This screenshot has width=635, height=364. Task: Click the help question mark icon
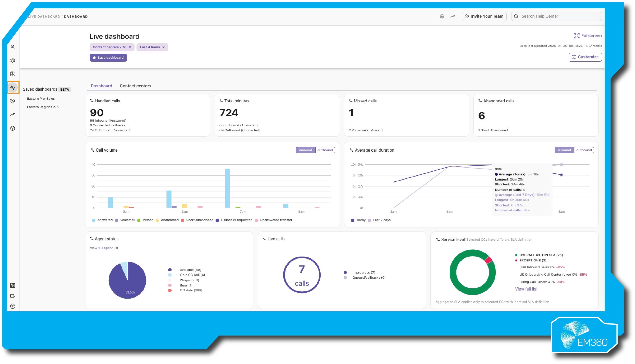(13, 306)
